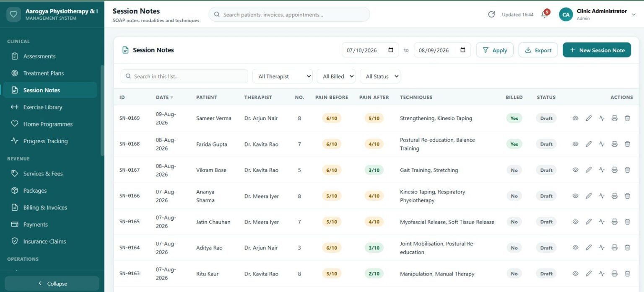
Task: Collapse the sidebar
Action: tap(52, 284)
